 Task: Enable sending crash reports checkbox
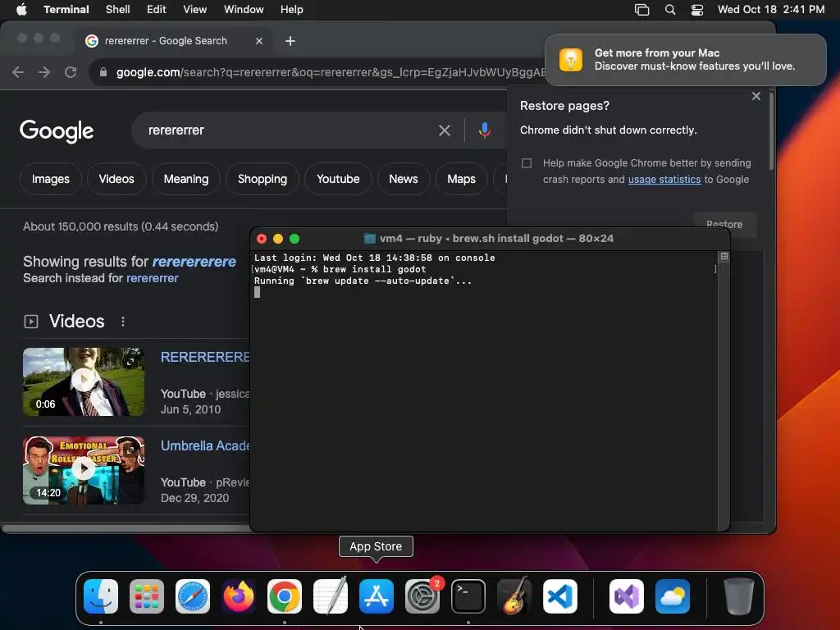click(527, 163)
